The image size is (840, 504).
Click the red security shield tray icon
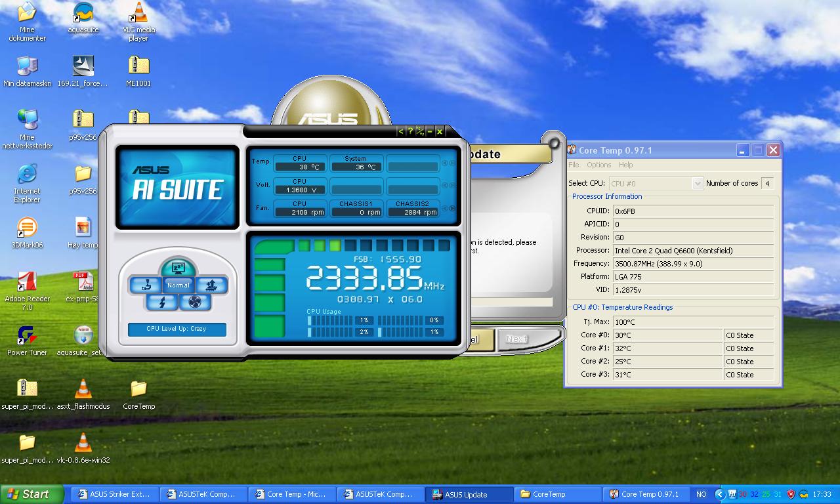(x=791, y=494)
